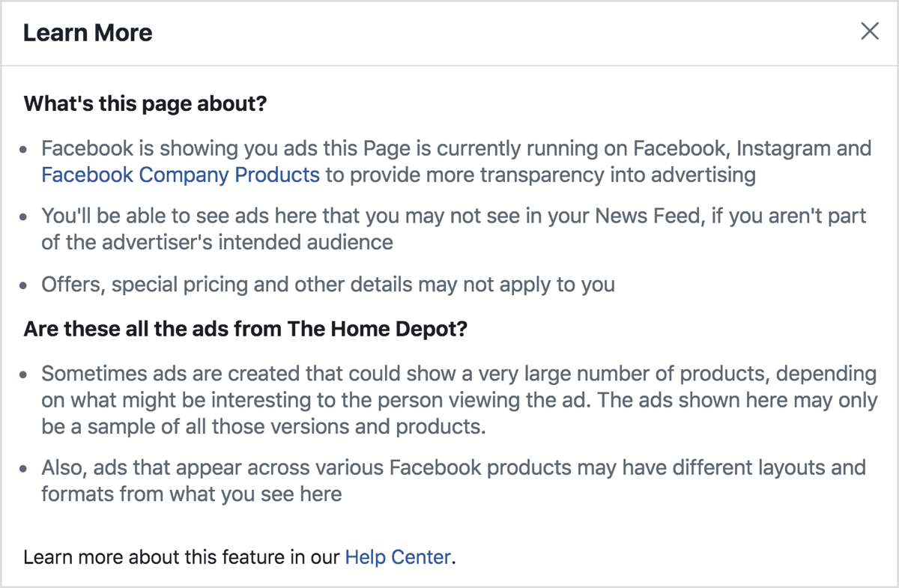Screen dimensions: 899x588
Task: Click the word "Instagram" in the first bullet
Action: [783, 148]
